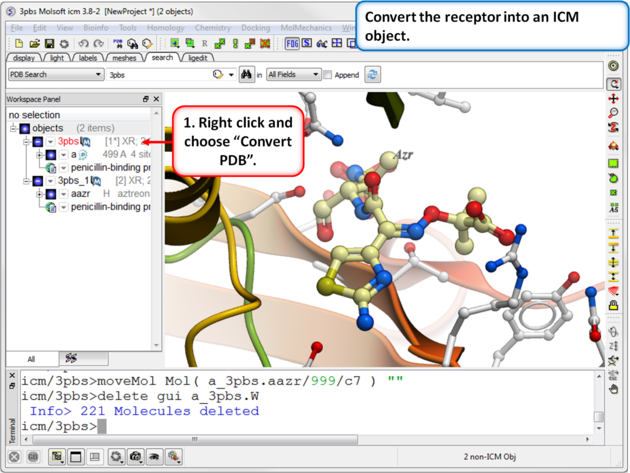
Task: Select the 3pbs_1 object entry
Action: point(73,181)
